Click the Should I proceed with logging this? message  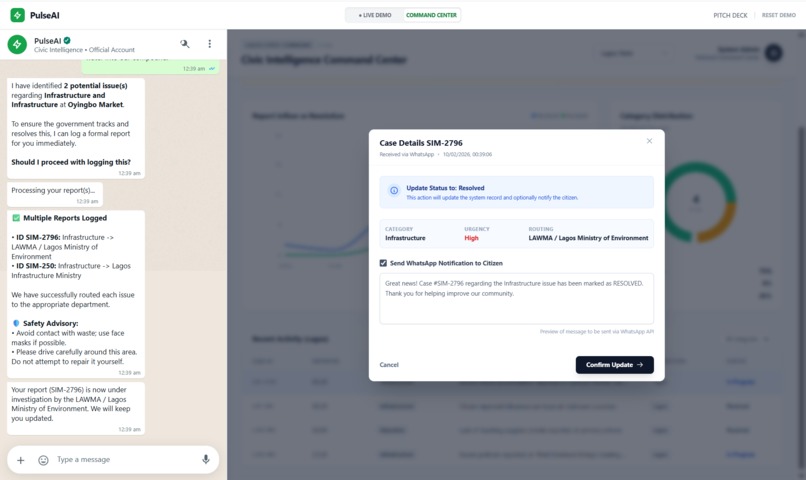71,162
